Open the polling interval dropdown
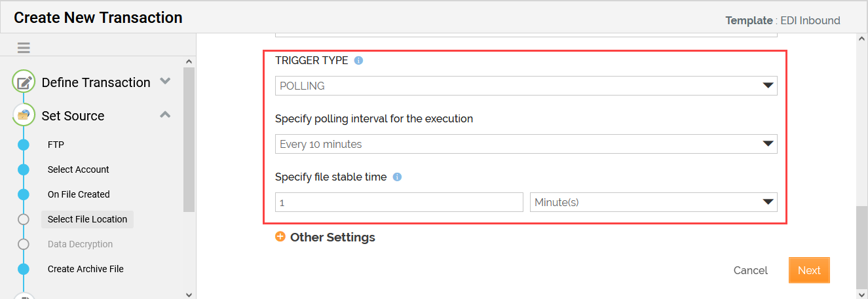868x299 pixels. (x=525, y=144)
